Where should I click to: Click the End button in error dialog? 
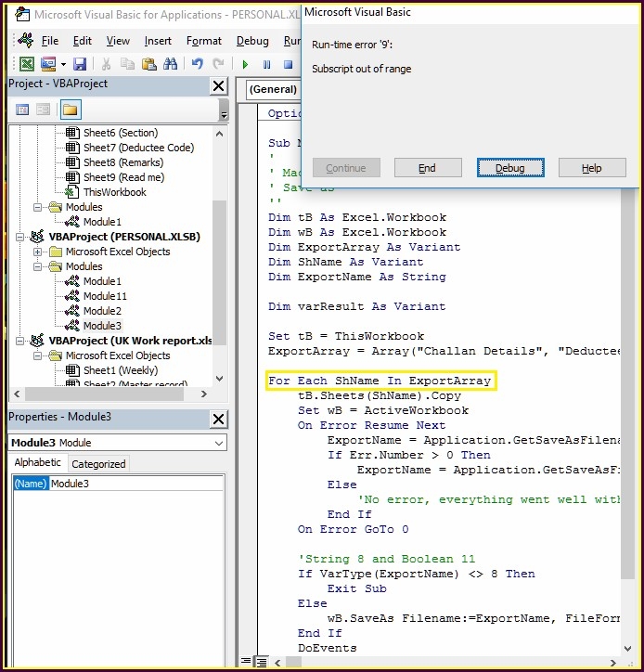click(x=427, y=168)
